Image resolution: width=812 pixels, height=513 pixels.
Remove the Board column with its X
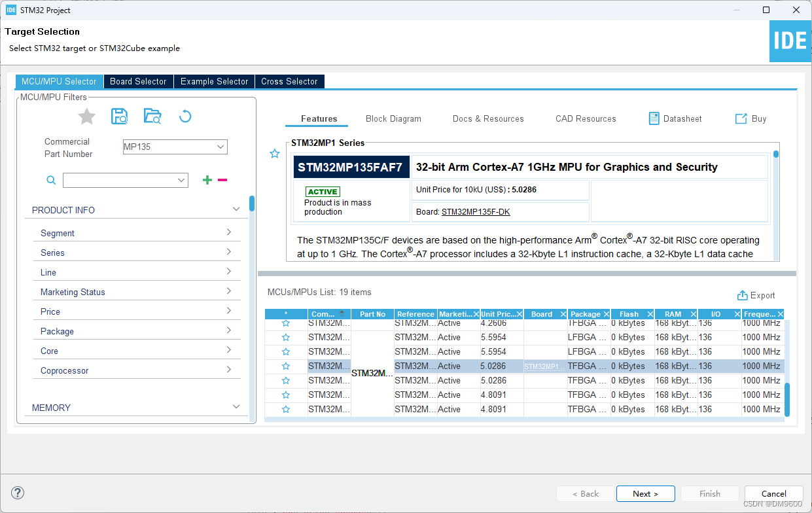point(563,314)
